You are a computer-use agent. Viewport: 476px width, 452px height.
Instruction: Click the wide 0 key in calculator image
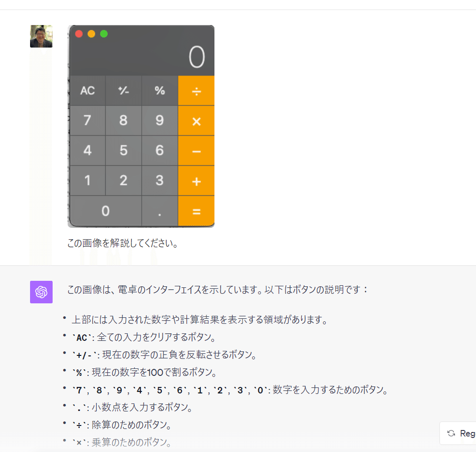pyautogui.click(x=106, y=211)
